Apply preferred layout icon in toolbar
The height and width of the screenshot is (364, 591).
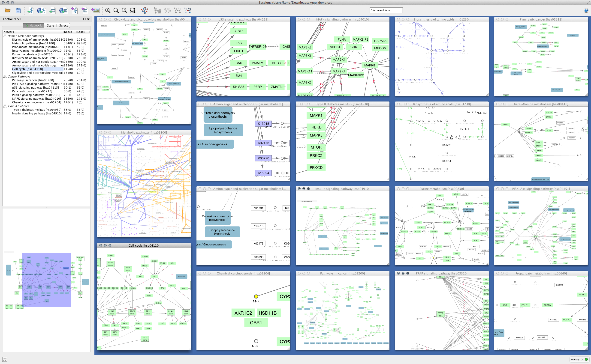tap(145, 10)
